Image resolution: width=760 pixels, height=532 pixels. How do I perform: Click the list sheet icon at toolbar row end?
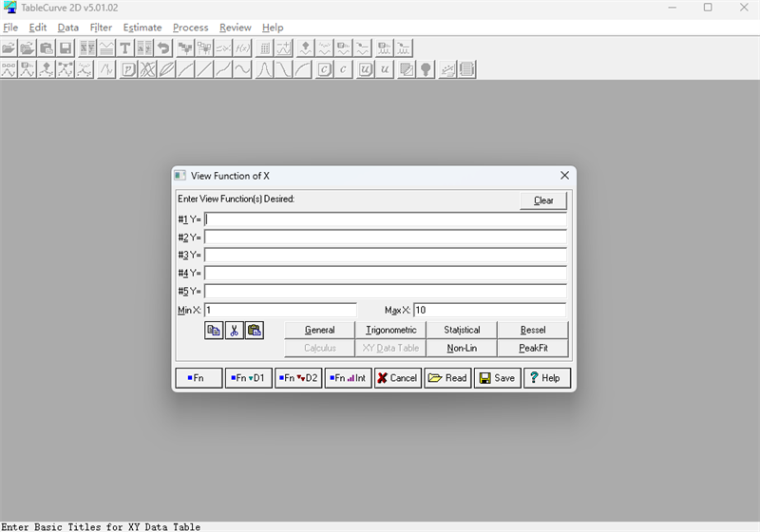pos(466,69)
